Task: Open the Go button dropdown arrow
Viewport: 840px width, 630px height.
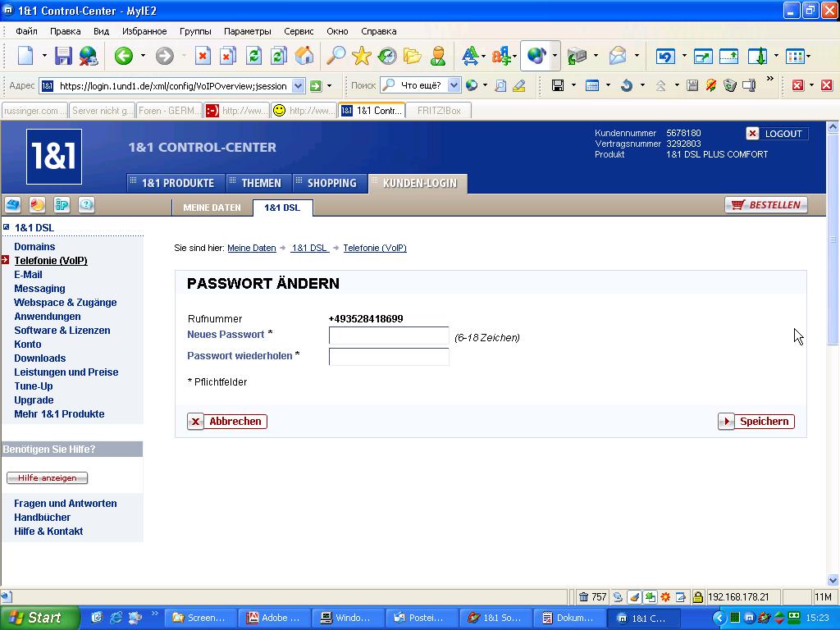Action: 329,85
